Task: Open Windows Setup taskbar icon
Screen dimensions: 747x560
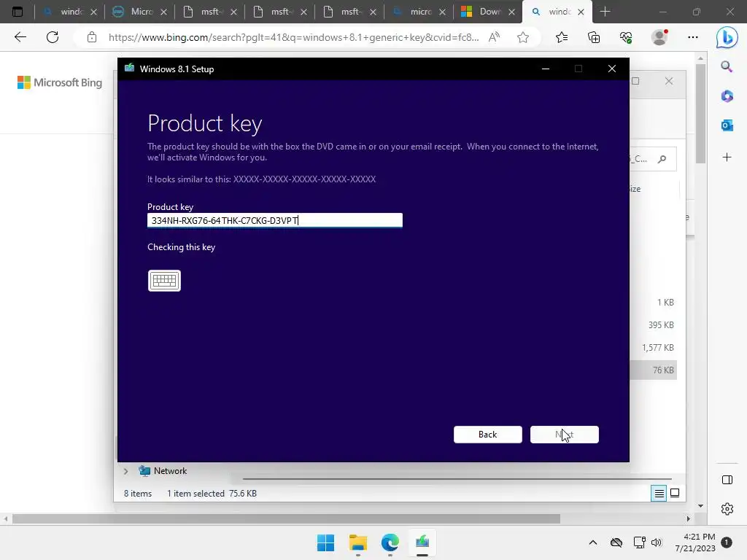Action: [422, 542]
